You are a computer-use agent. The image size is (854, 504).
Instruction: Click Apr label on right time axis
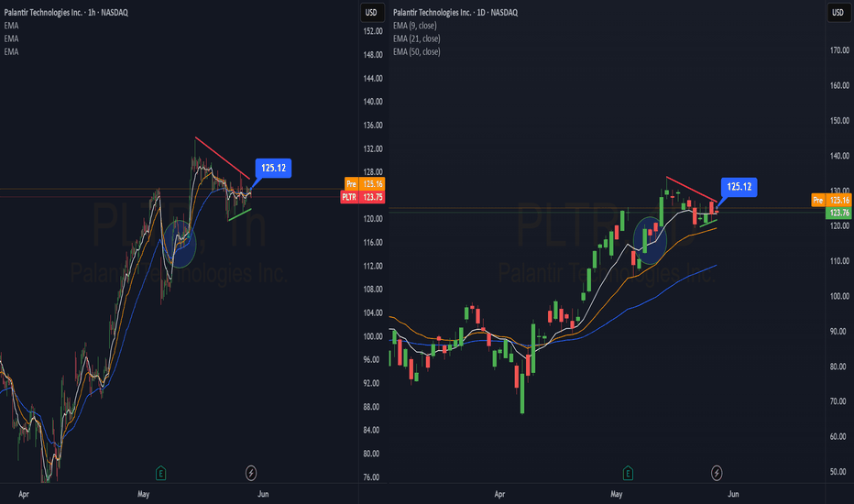(499, 494)
